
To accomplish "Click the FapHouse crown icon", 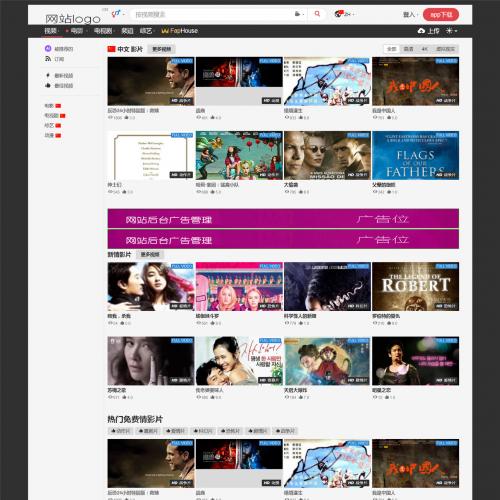I will [x=165, y=31].
